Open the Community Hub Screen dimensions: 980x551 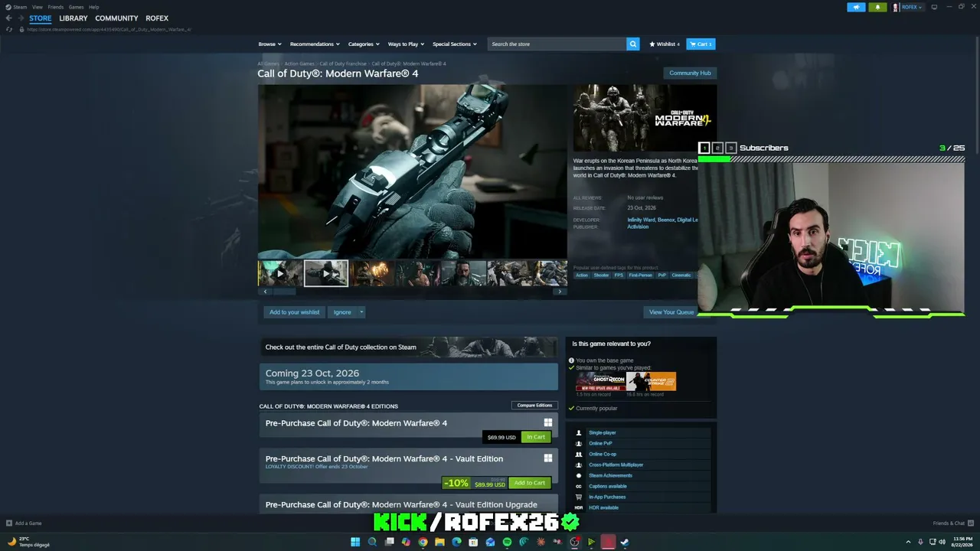(x=690, y=73)
